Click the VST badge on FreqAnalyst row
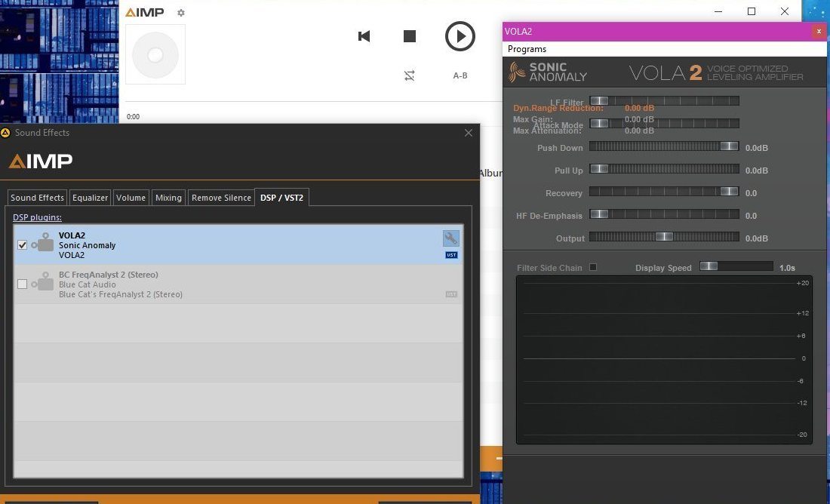 [x=451, y=294]
